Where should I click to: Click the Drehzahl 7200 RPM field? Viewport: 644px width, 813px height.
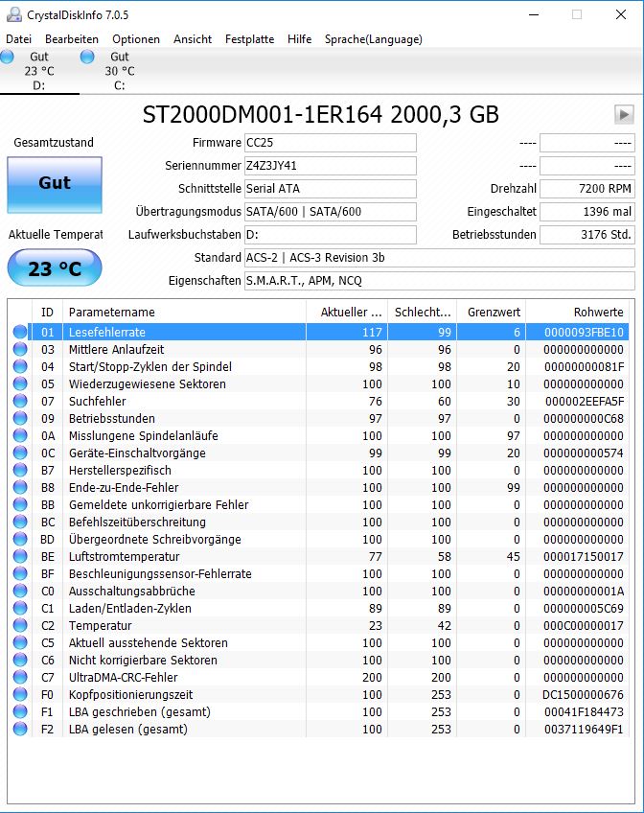click(587, 189)
